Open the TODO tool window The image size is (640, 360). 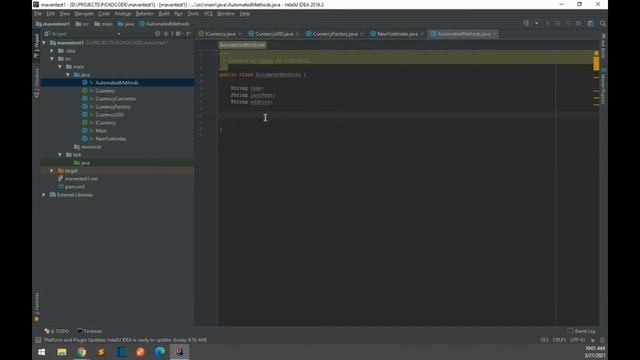click(x=57, y=331)
